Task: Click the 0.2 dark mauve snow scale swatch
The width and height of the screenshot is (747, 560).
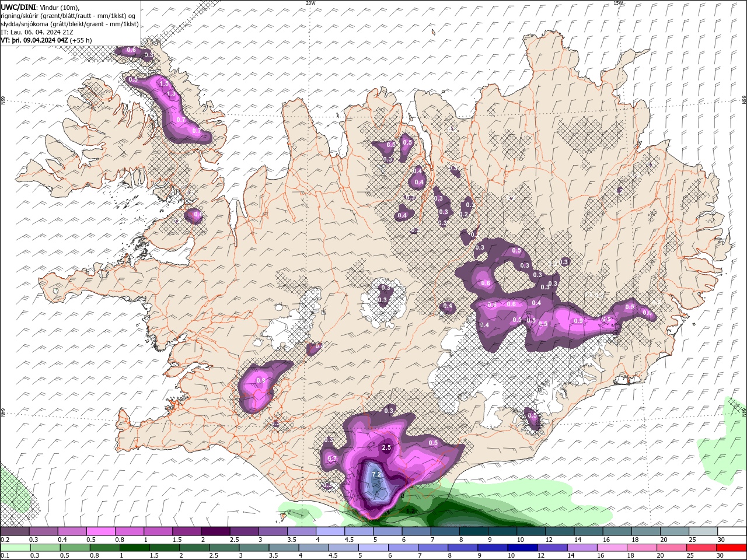Action: click(x=15, y=531)
